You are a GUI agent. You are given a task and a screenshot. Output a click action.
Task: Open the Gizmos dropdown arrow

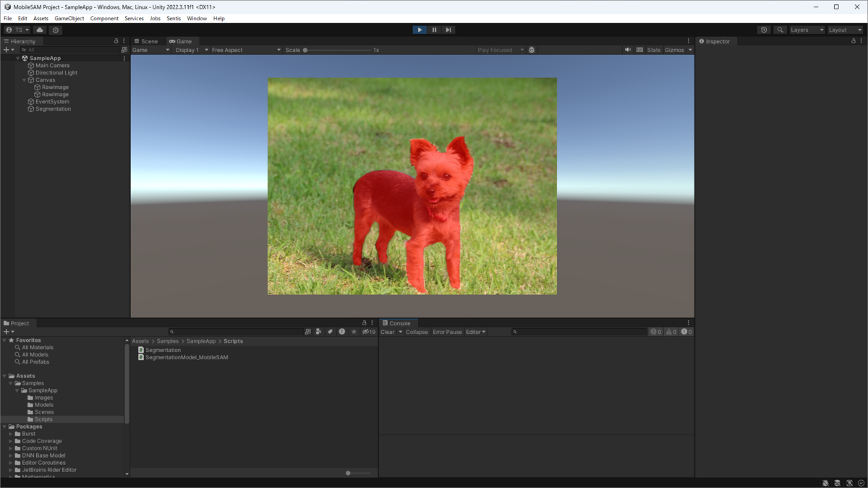(x=690, y=50)
